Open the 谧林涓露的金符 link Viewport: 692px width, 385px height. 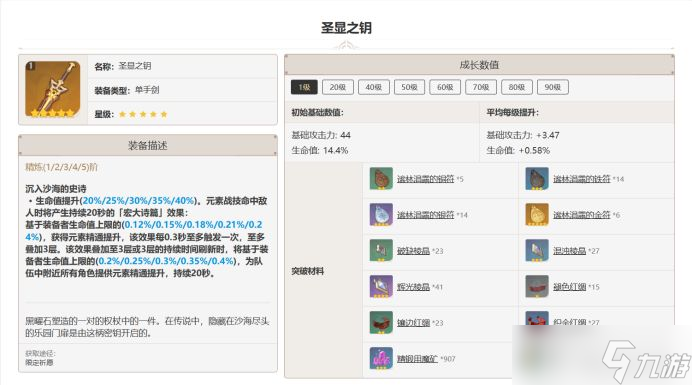(582, 215)
